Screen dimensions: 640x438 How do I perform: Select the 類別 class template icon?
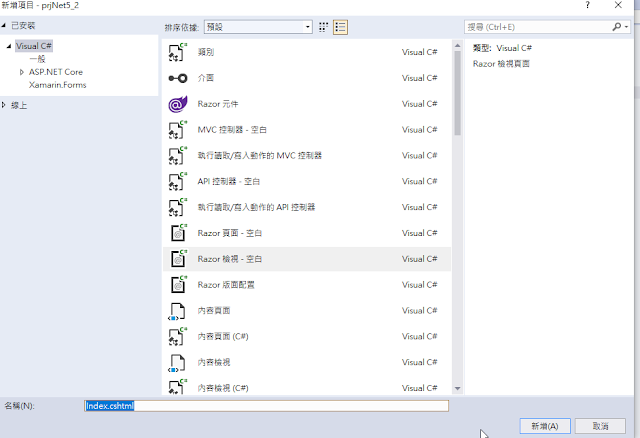(178, 52)
